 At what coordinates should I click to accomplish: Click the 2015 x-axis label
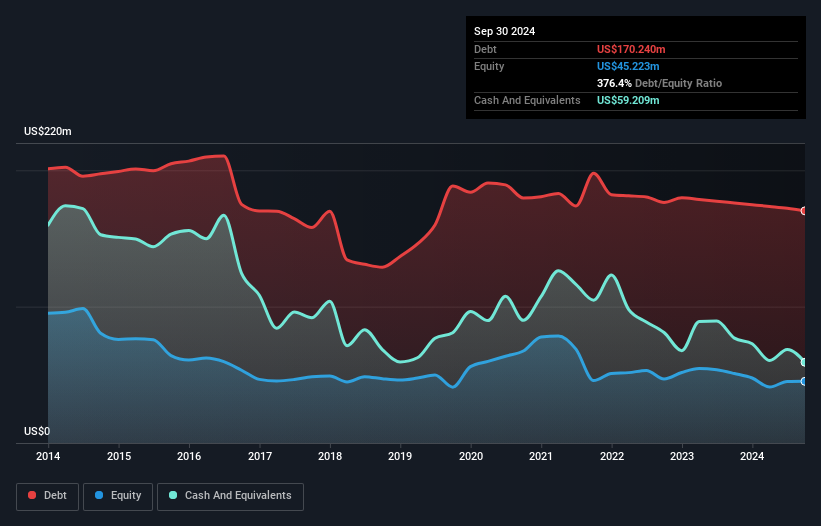click(119, 456)
